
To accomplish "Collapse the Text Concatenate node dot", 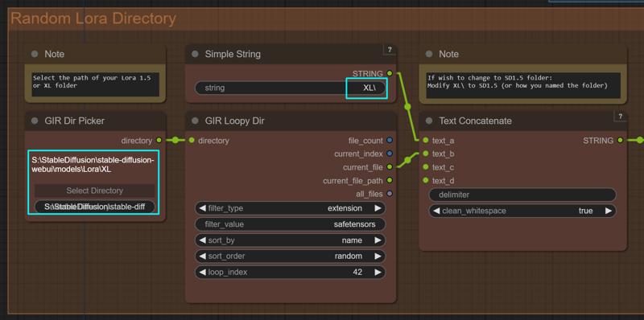I will pos(429,121).
